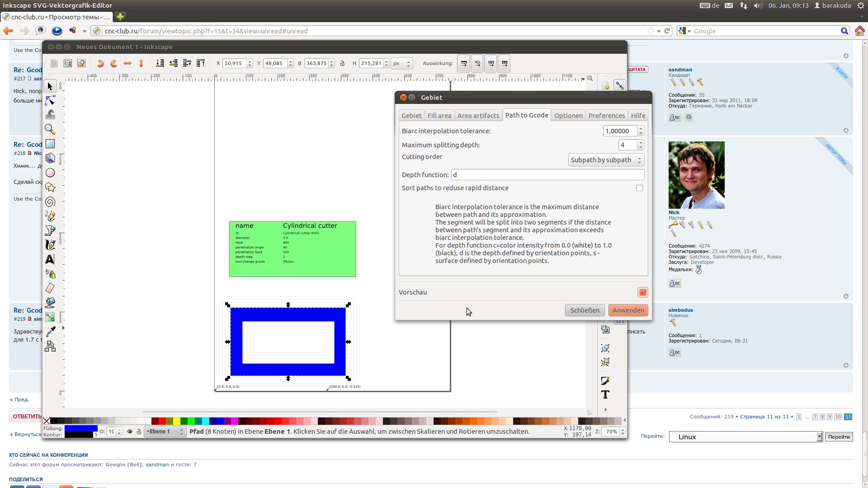868x488 pixels.
Task: Toggle the Vorschau preview checkbox
Action: 642,292
